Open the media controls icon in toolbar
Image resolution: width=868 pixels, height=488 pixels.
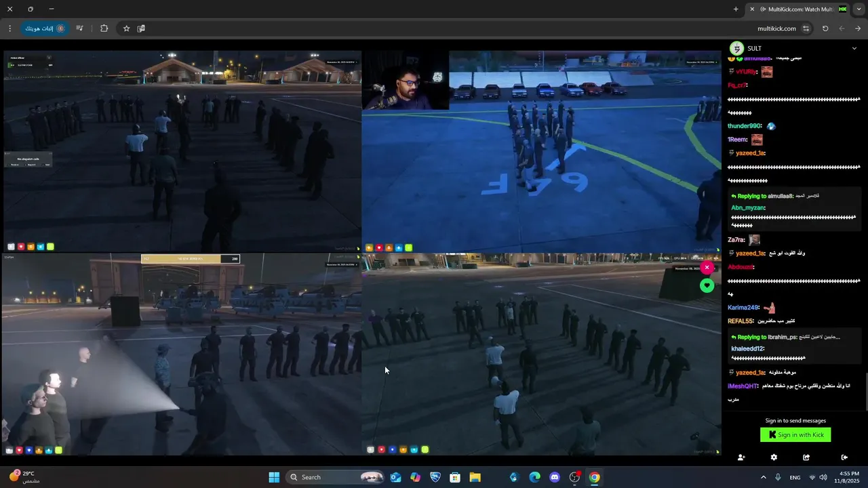pyautogui.click(x=79, y=28)
